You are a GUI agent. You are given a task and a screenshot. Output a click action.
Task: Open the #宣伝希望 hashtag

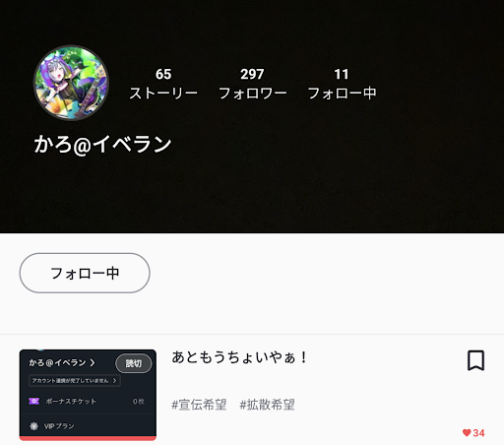pyautogui.click(x=199, y=405)
